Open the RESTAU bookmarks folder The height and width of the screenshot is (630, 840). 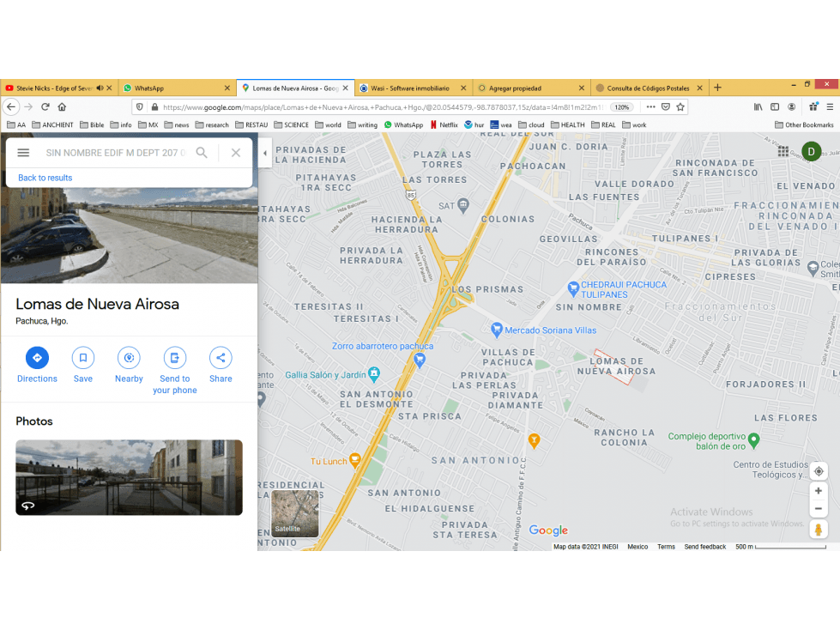click(251, 124)
